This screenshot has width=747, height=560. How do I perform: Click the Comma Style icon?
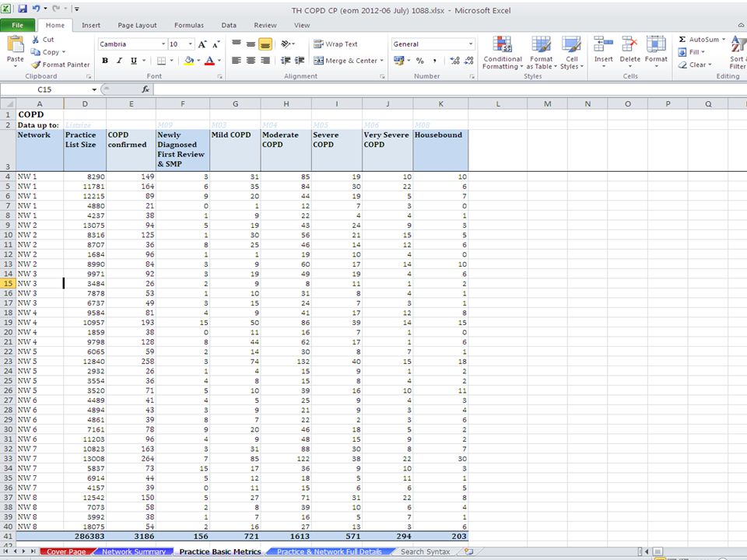click(x=434, y=61)
